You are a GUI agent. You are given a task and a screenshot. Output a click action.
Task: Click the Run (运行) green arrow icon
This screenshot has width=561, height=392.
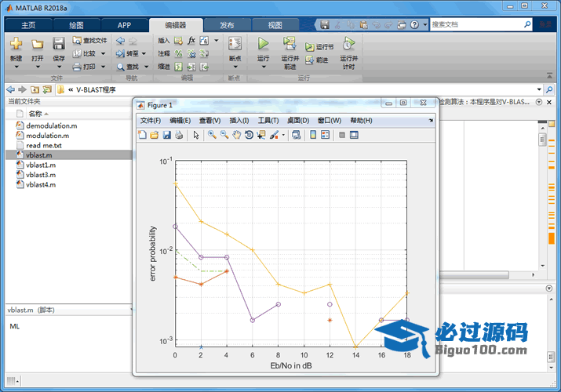tap(263, 44)
